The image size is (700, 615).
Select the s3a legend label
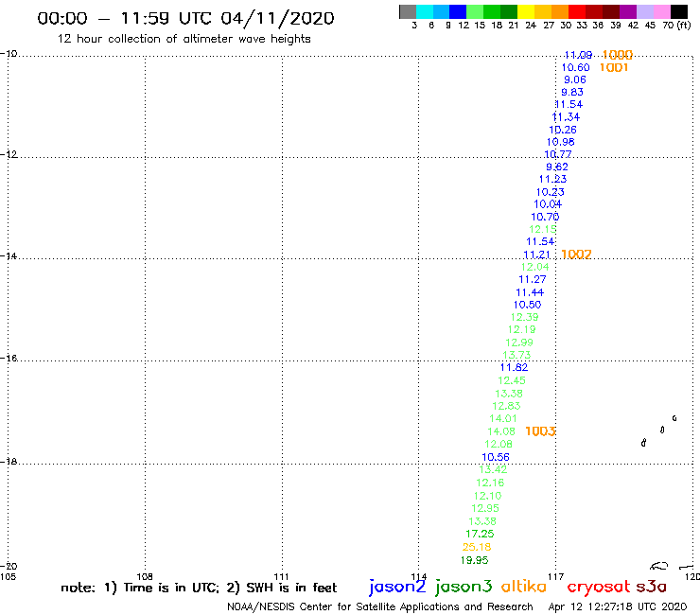[x=651, y=587]
